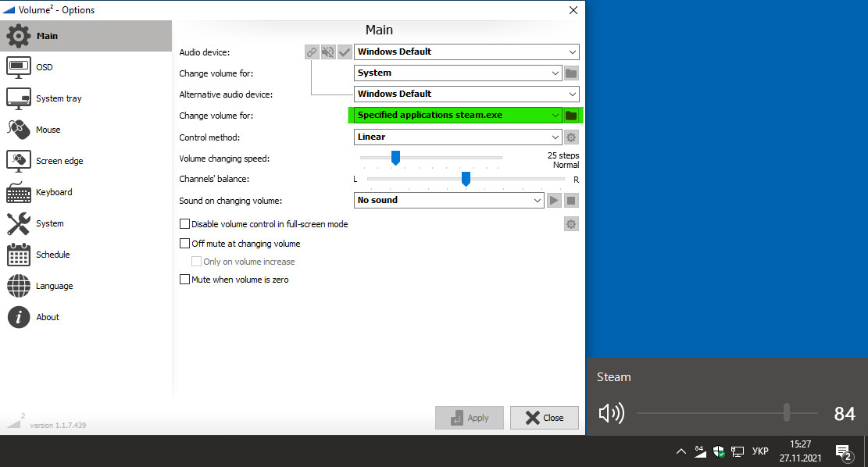868x467 pixels.
Task: Open the Audio device dropdown
Action: (466, 52)
